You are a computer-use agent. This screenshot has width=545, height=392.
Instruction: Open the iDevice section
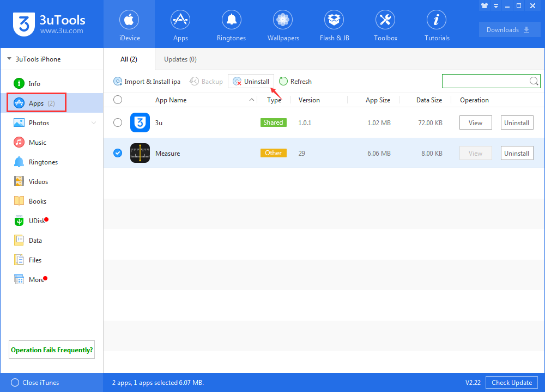tap(129, 24)
